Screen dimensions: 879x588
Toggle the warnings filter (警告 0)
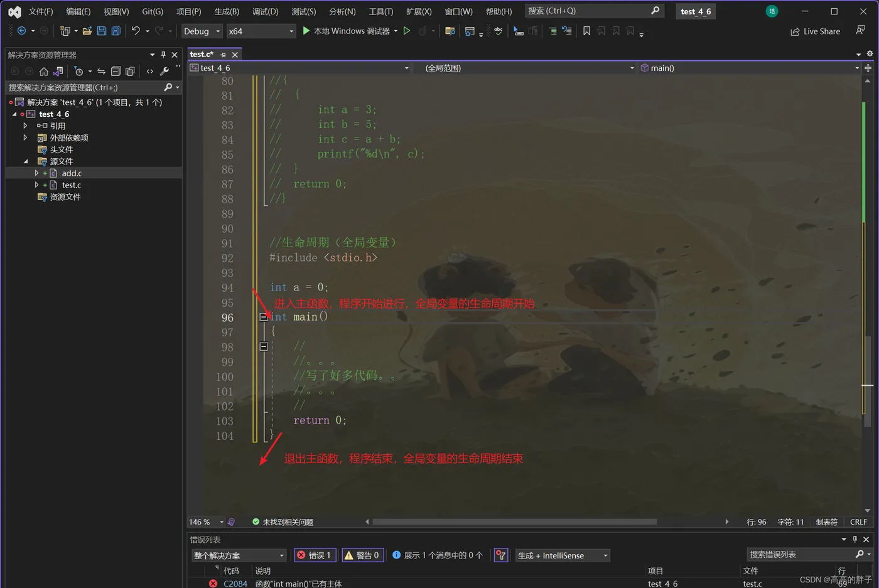tap(363, 555)
